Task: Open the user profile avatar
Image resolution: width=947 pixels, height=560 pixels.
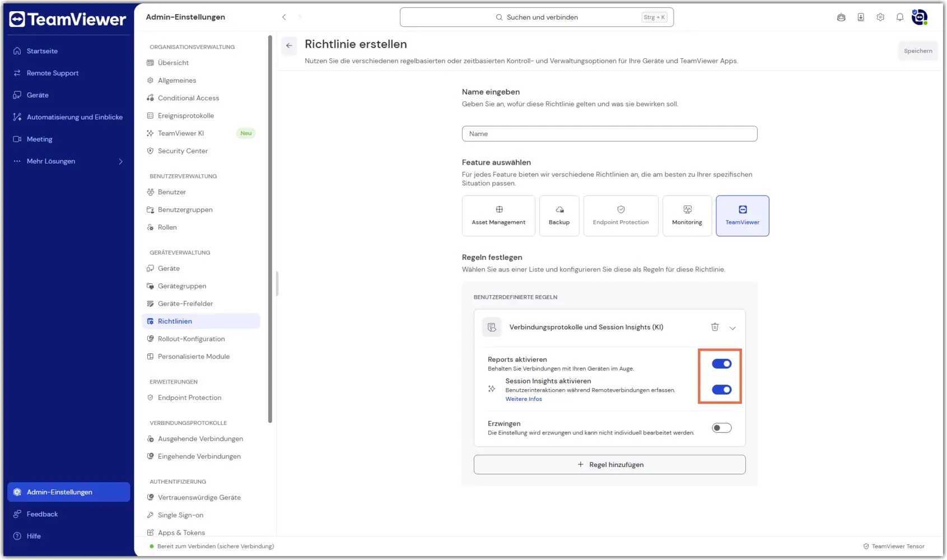Action: click(920, 17)
